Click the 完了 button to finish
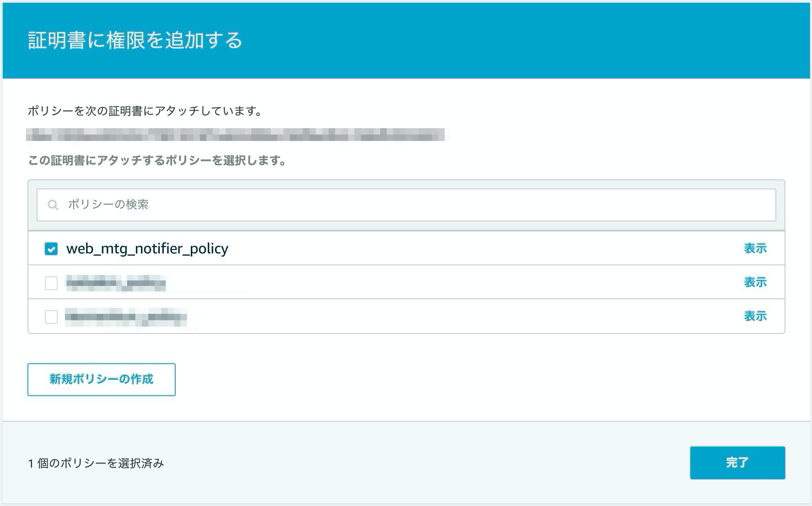Screen dimensions: 812x506 737,463
